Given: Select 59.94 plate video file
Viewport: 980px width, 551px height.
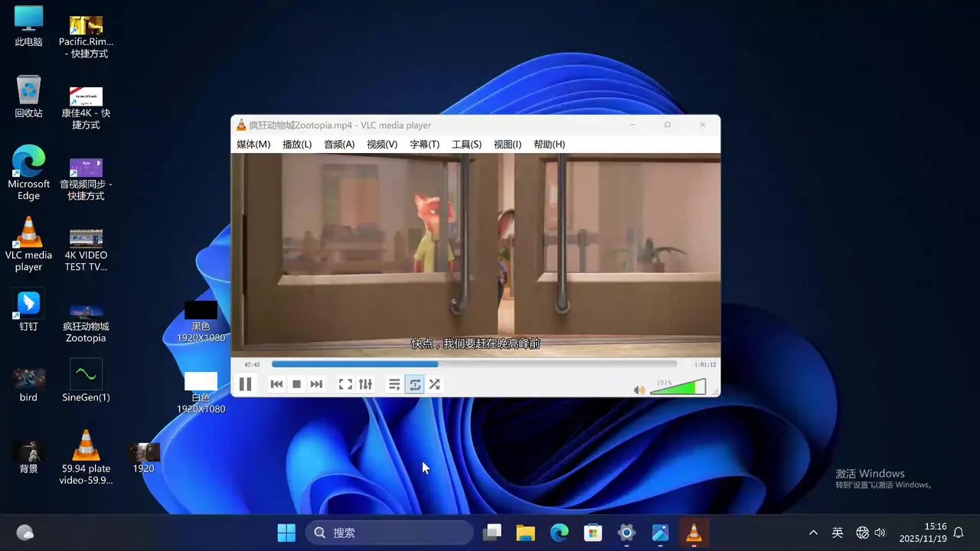Looking at the screenshot, I should click(x=86, y=458).
